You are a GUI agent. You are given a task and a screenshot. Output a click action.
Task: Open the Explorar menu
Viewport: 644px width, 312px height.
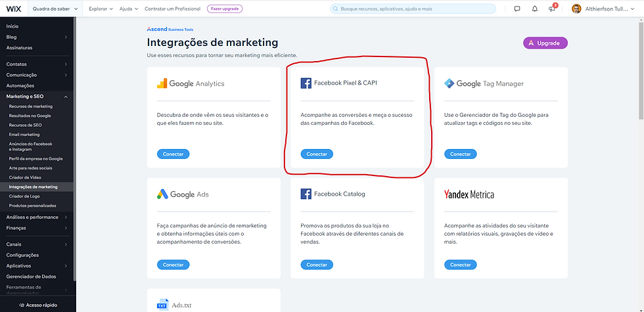tap(101, 9)
